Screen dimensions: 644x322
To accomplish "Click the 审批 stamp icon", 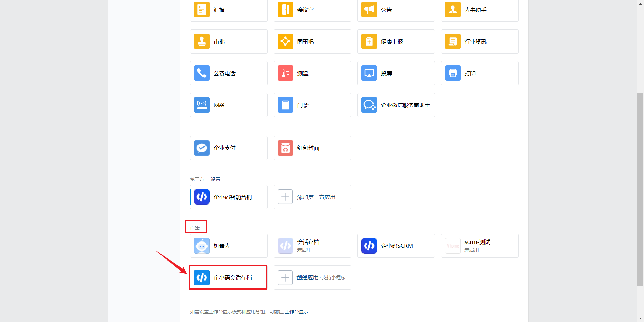I will [x=202, y=41].
